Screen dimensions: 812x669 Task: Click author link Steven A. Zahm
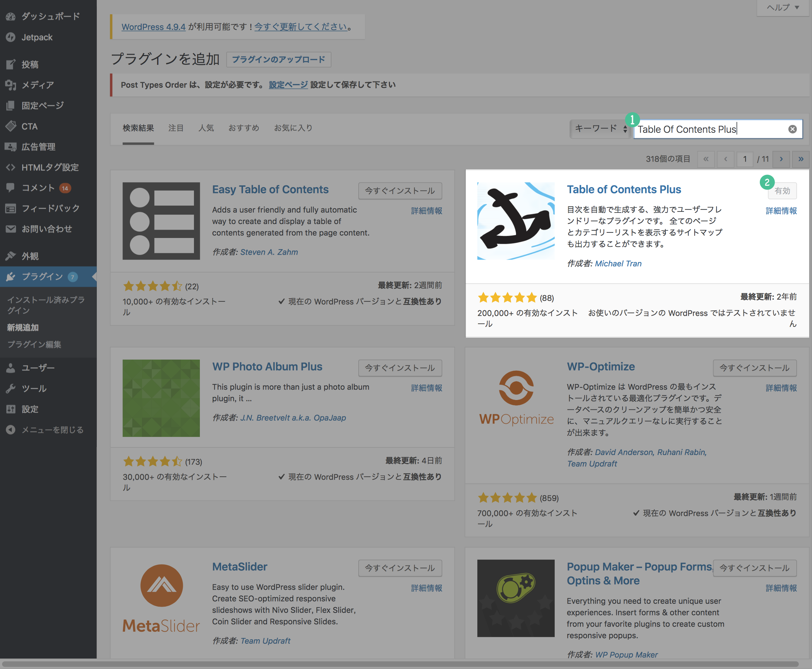point(269,252)
